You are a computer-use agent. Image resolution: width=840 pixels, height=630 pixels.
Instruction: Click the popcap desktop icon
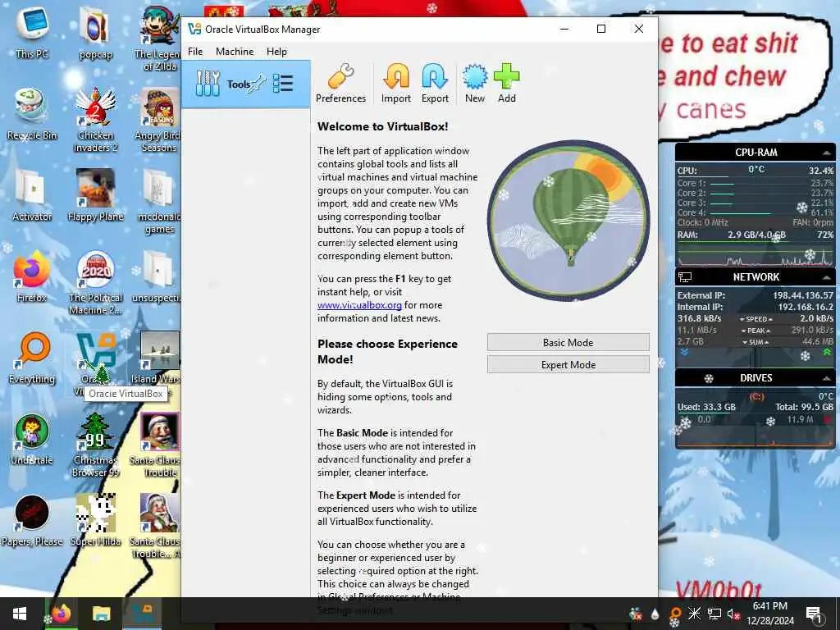[x=95, y=33]
